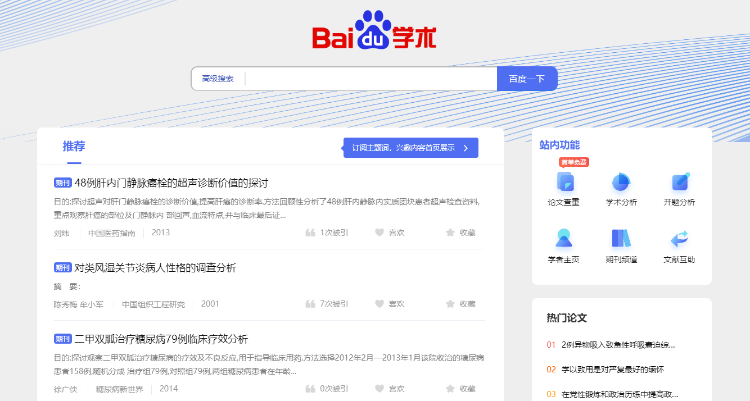Open paper 二甲双胍治疗糖尿病79例临床疗效分析

point(161,339)
